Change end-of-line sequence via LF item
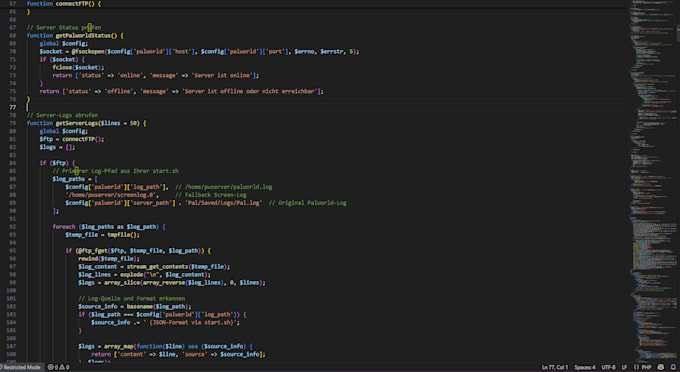The image size is (680, 372). (x=624, y=367)
